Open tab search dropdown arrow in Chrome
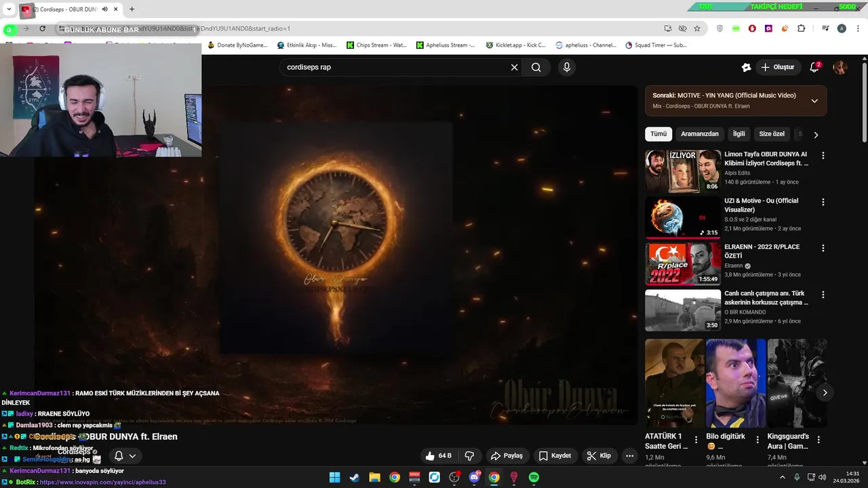Image resolution: width=868 pixels, height=488 pixels. click(x=9, y=9)
